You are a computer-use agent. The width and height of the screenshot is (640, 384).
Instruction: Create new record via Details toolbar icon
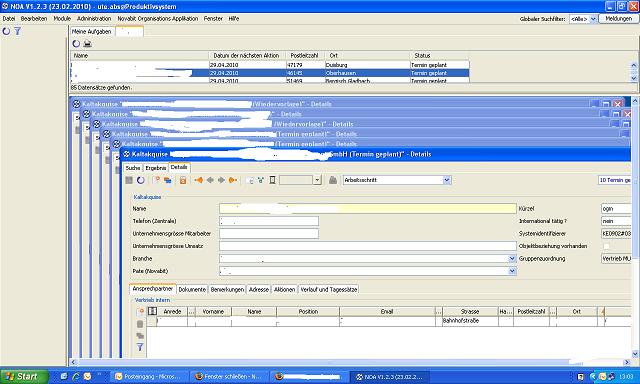pos(156,180)
